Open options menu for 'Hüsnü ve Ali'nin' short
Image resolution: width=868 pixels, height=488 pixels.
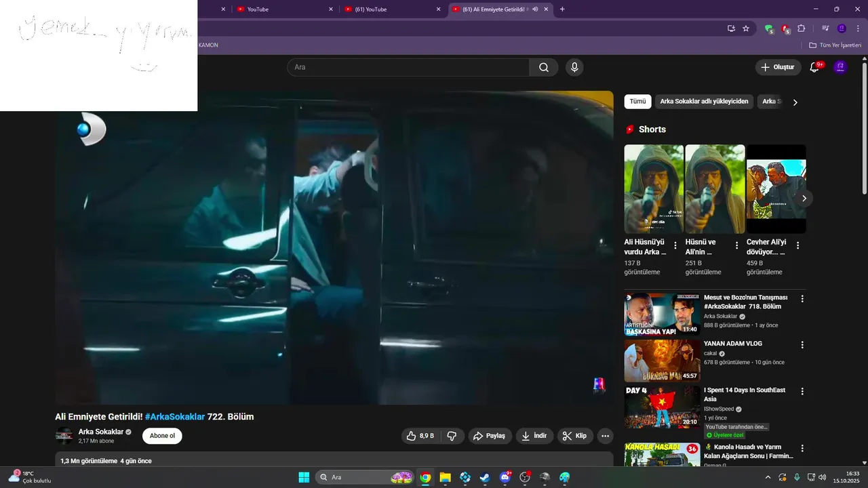(736, 245)
